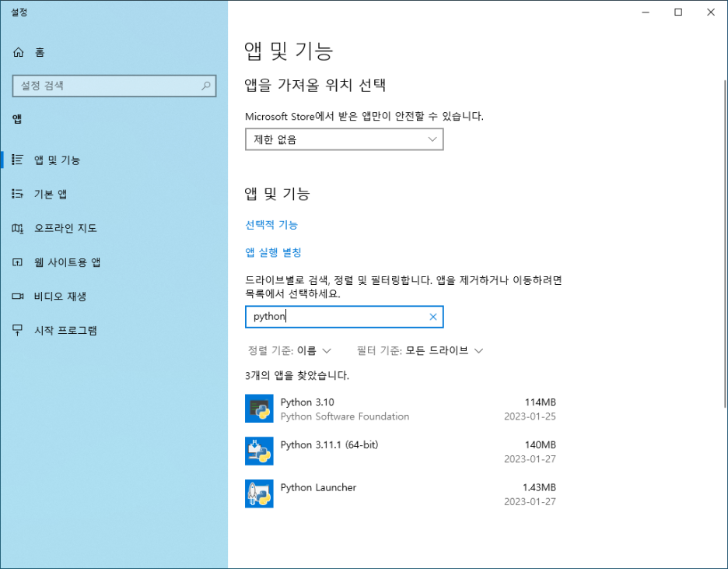
Task: Open the 제한 없음 dropdown
Action: pyautogui.click(x=344, y=139)
